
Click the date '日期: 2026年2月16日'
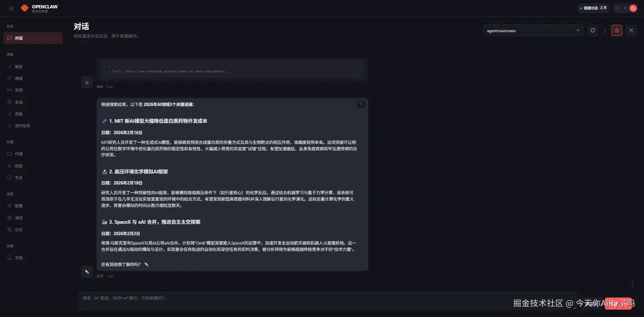[x=122, y=133]
